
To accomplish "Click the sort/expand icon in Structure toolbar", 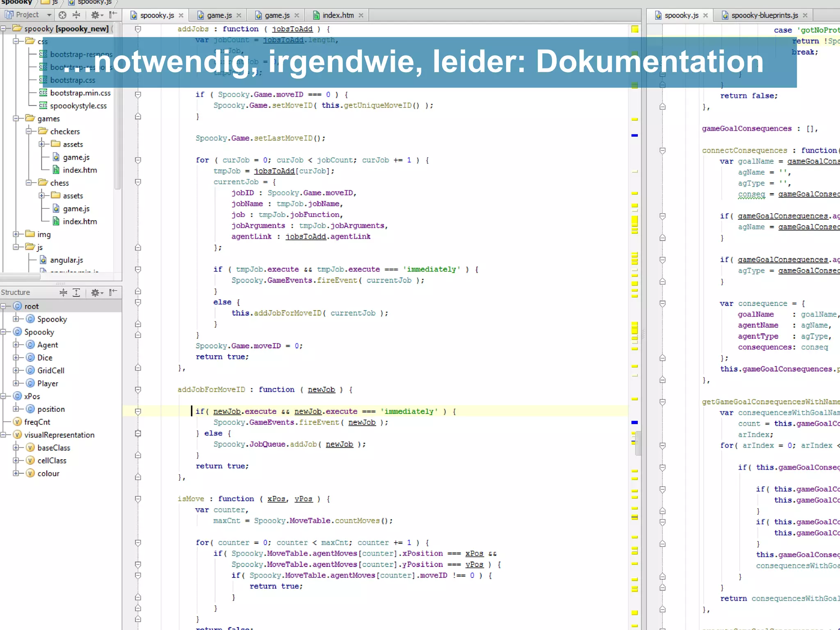I will click(x=63, y=292).
